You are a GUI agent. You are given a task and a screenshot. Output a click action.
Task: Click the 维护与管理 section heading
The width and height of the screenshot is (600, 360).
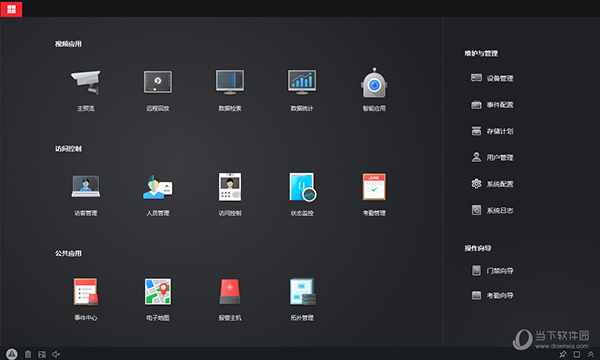(481, 53)
